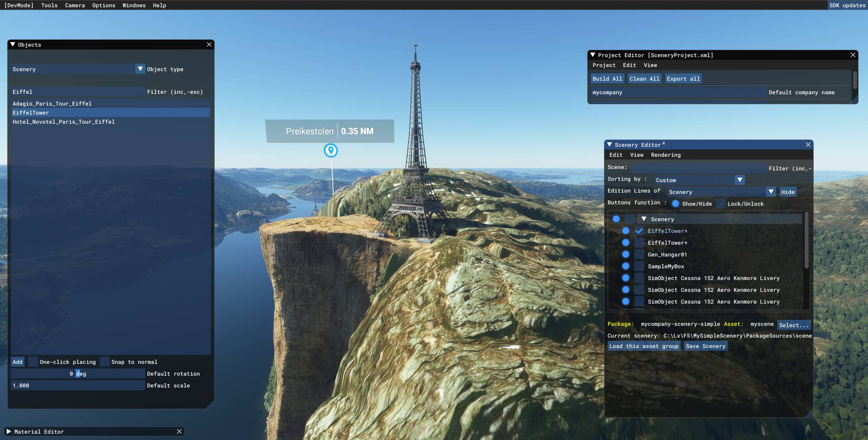Collapse the Objects panel triangle
This screenshot has height=440, width=868.
pos(13,44)
